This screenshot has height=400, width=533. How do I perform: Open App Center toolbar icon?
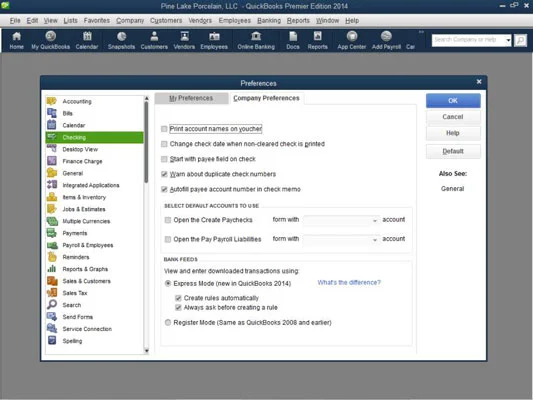351,40
